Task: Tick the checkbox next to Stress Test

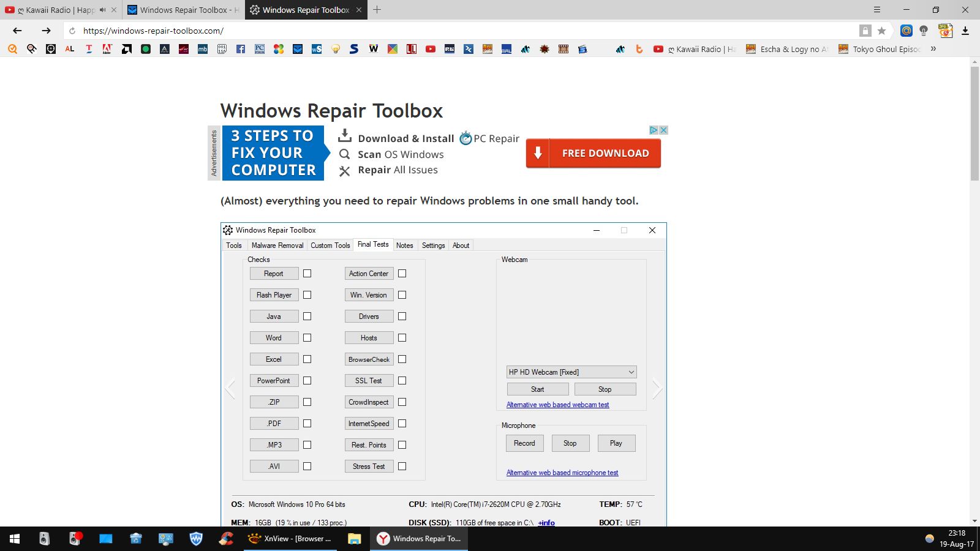Action: (402, 467)
